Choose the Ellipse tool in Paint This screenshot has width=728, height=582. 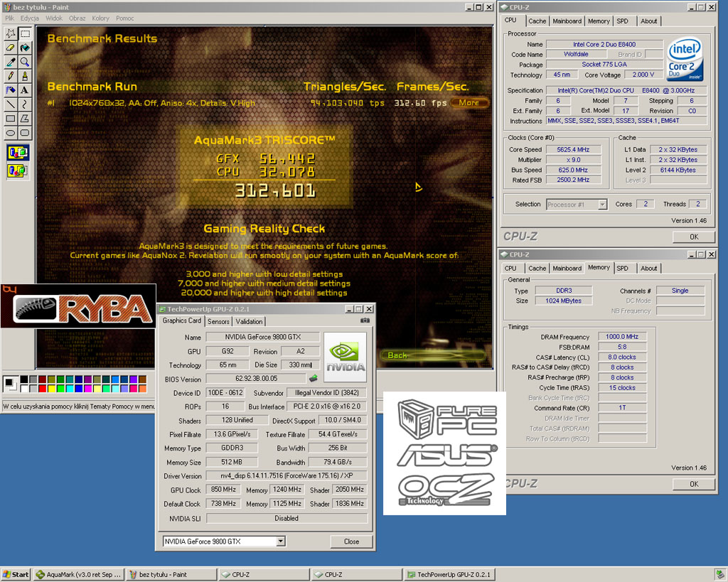tap(11, 133)
